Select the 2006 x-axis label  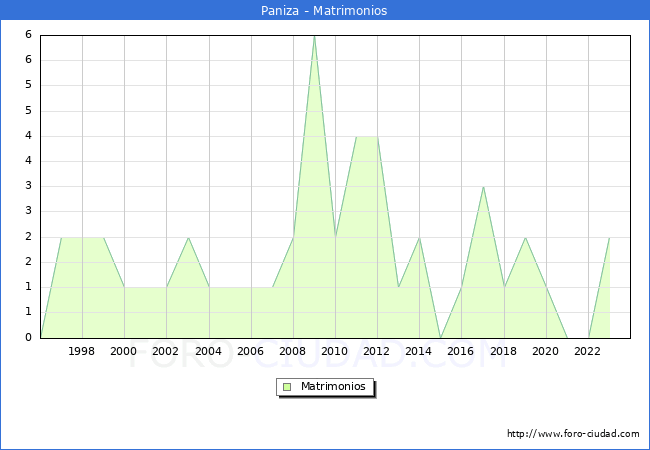click(x=250, y=351)
